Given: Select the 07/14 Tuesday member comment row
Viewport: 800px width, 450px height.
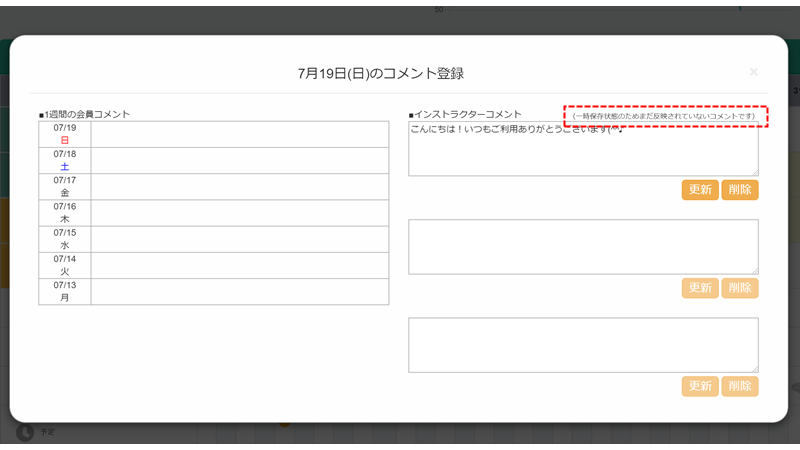Looking at the screenshot, I should [239, 265].
